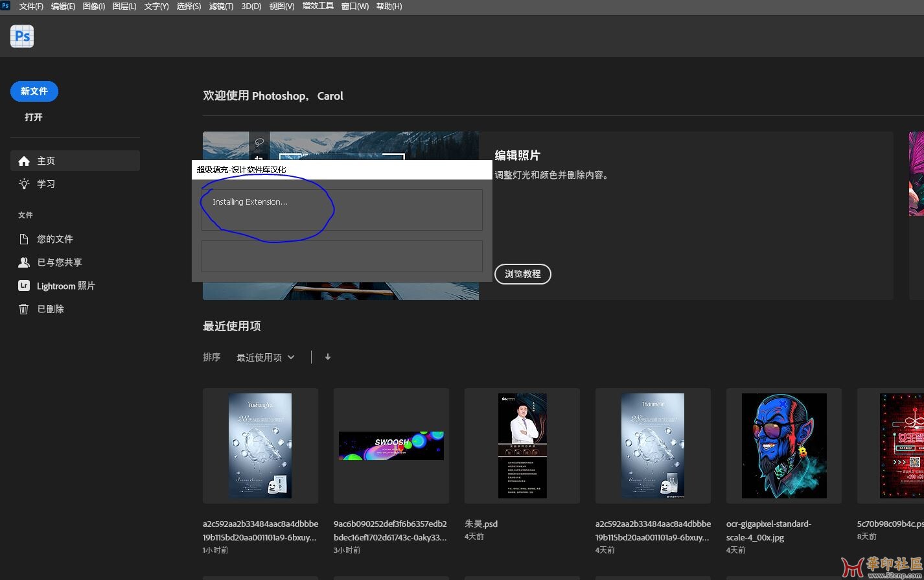Open the 图层(L) menu

[124, 6]
